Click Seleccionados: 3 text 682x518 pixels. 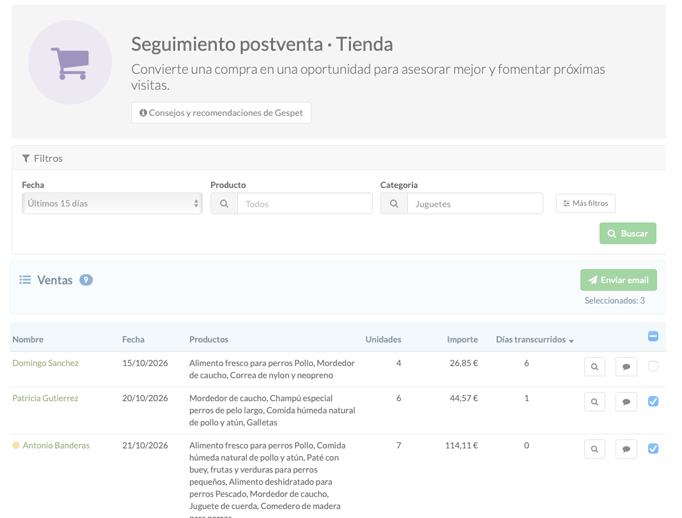[615, 301]
